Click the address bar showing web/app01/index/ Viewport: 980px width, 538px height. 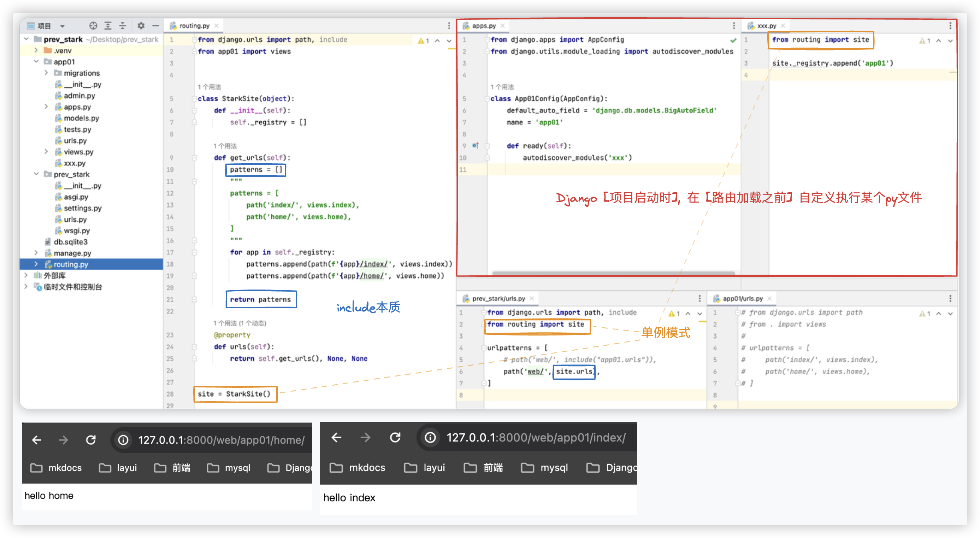click(x=535, y=438)
